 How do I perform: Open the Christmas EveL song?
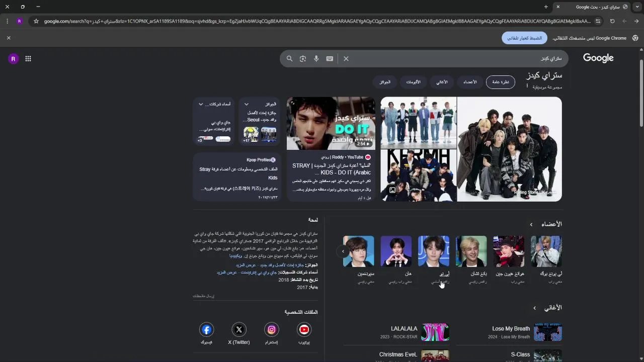(x=396, y=355)
